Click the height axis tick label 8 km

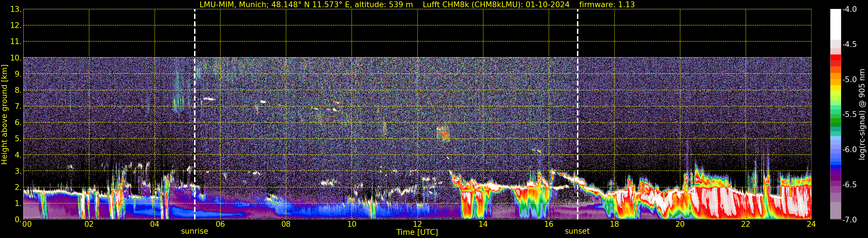(x=18, y=90)
